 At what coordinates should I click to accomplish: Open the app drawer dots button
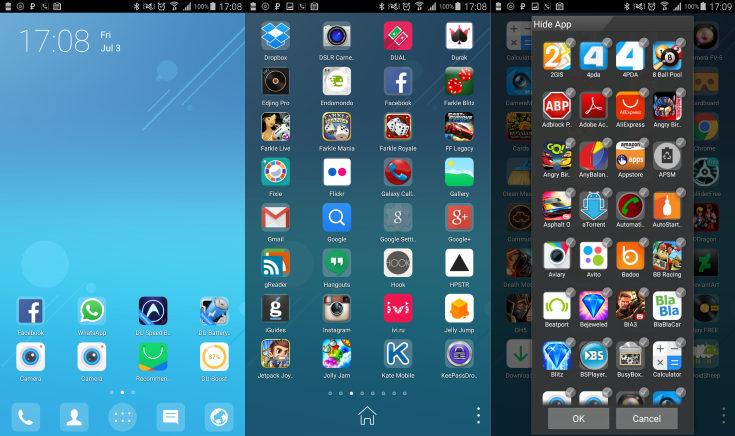tap(122, 417)
